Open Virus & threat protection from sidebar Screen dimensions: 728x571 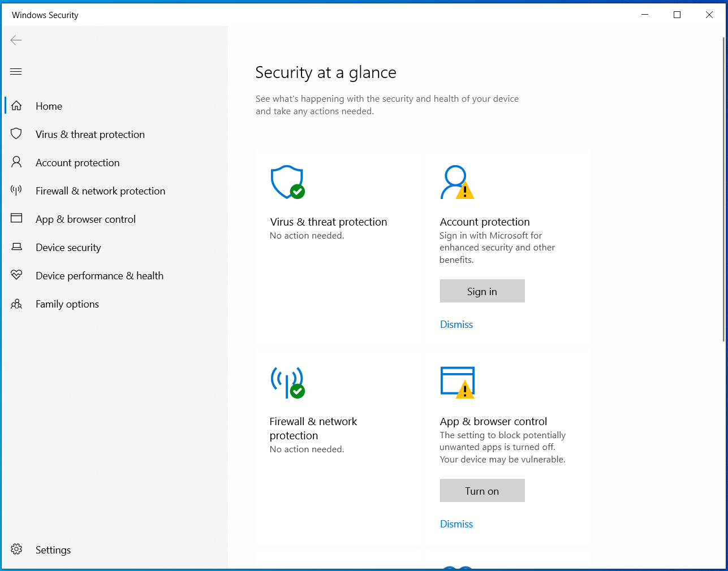(x=115, y=134)
